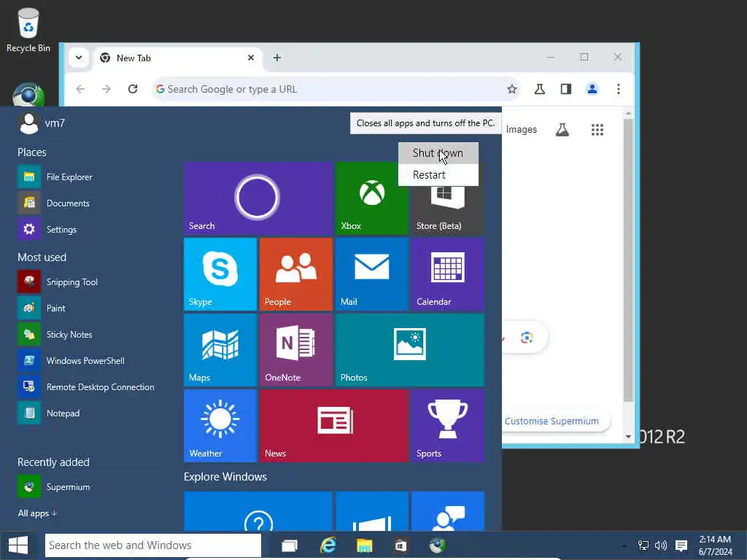Toggle the browser side panel
Image resolution: width=747 pixels, height=560 pixels.
point(565,89)
